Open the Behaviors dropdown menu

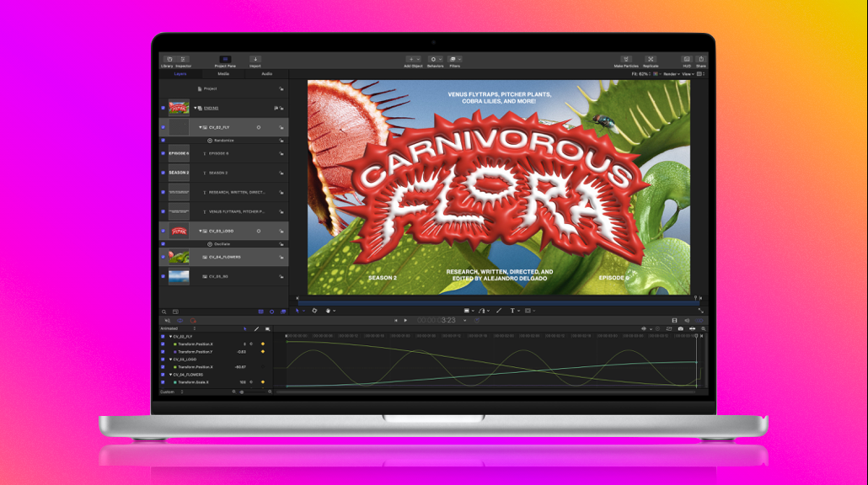[435, 60]
